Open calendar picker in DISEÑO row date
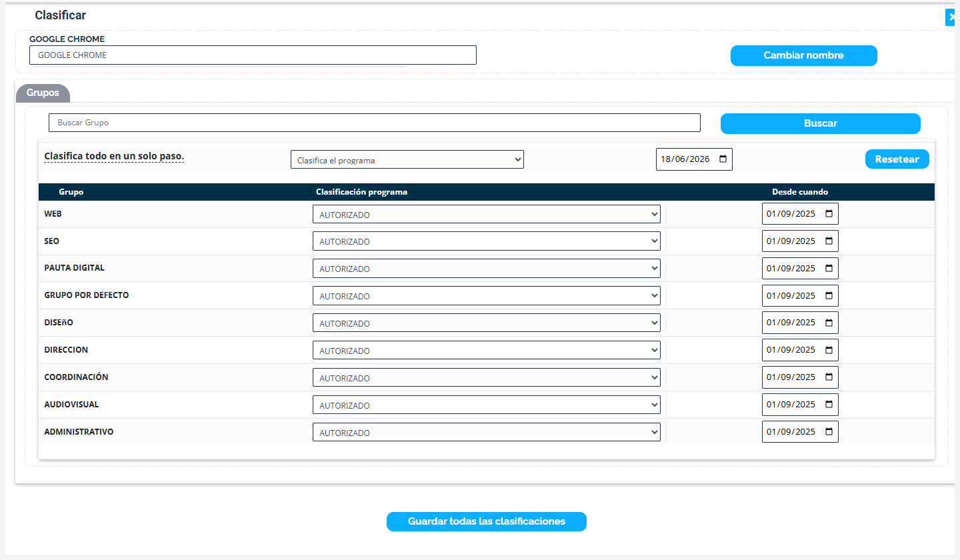This screenshot has width=960, height=560. [829, 323]
